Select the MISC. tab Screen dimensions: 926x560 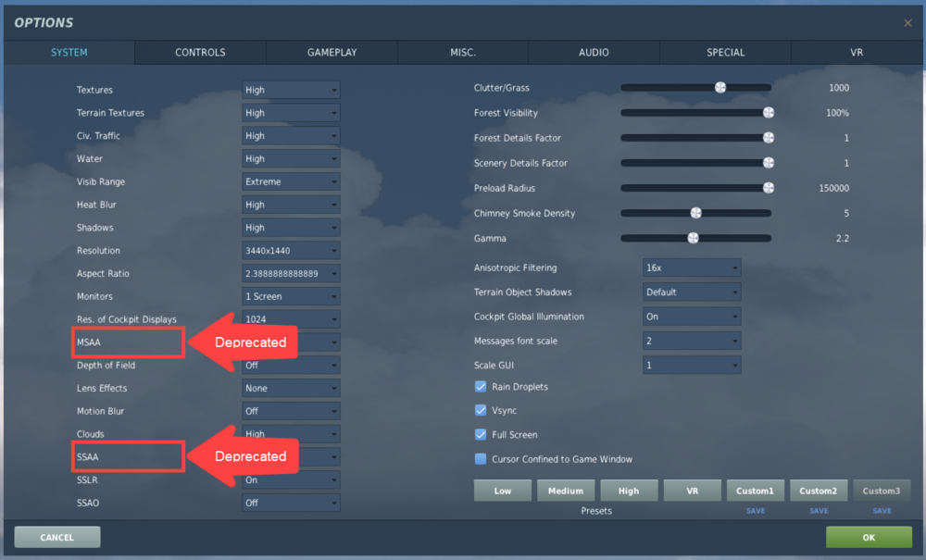(463, 53)
